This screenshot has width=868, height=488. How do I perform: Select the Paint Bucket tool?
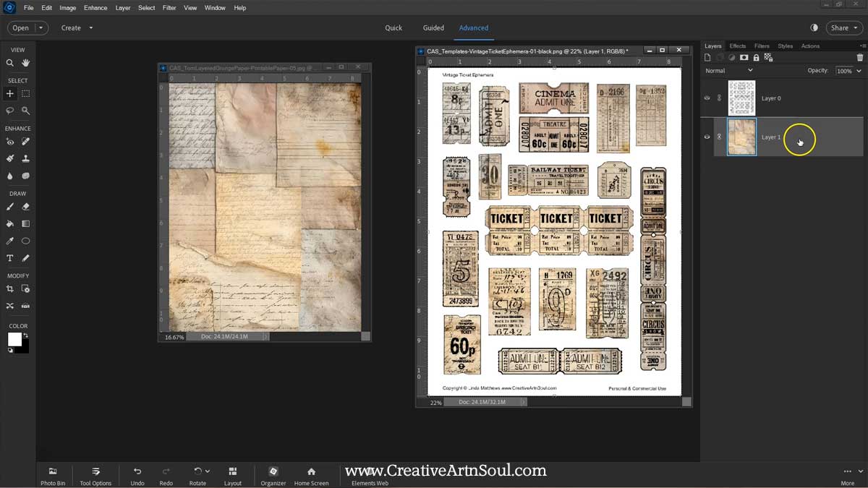[10, 223]
